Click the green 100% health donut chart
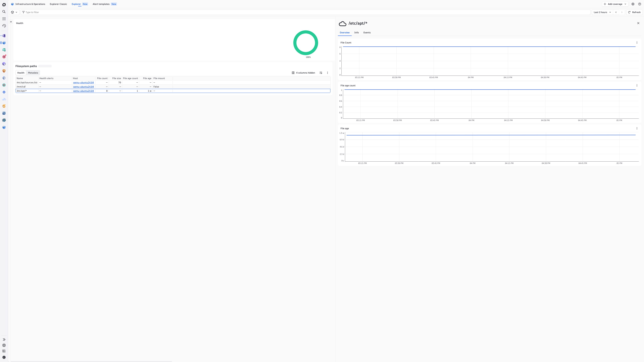The height and width of the screenshot is (362, 644). tap(306, 43)
